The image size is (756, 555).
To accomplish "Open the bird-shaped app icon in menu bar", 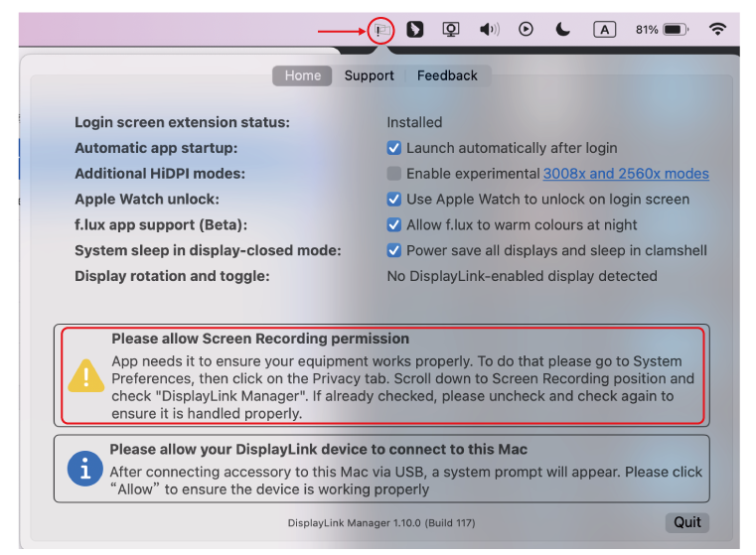I will 415,30.
